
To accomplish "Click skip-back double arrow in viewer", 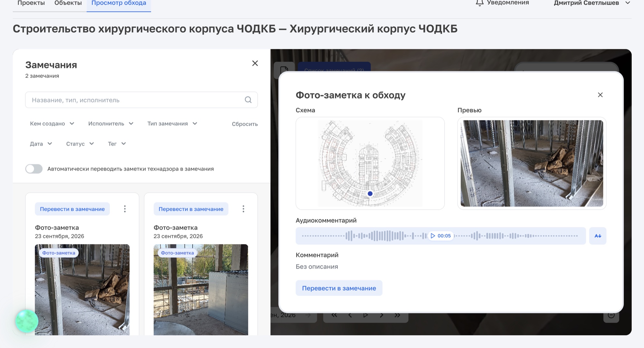I will click(334, 315).
